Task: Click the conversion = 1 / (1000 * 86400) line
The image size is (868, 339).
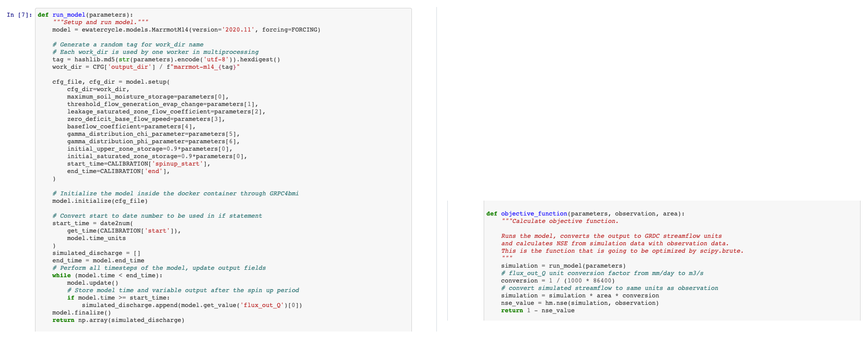Action: [x=558, y=281]
